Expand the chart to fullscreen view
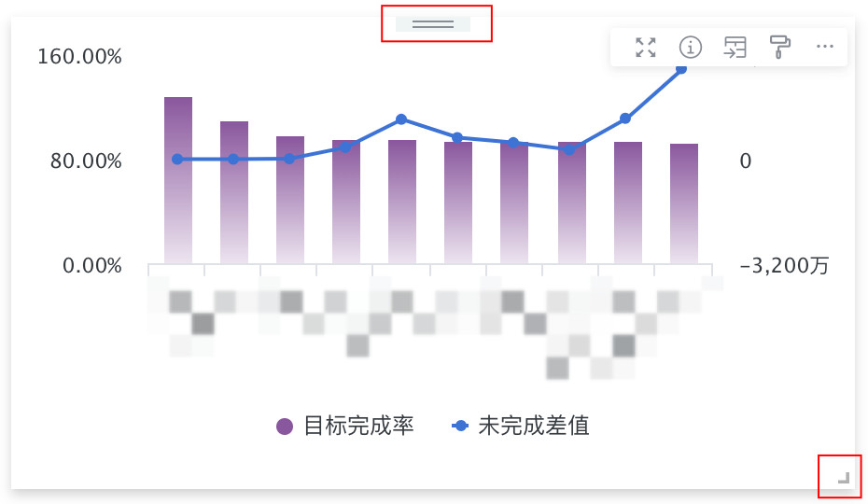Image resolution: width=868 pixels, height=504 pixels. tap(645, 48)
